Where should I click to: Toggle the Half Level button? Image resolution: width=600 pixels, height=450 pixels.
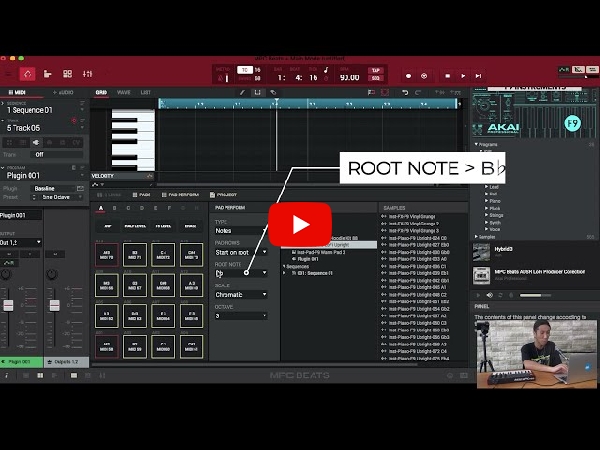tap(135, 226)
